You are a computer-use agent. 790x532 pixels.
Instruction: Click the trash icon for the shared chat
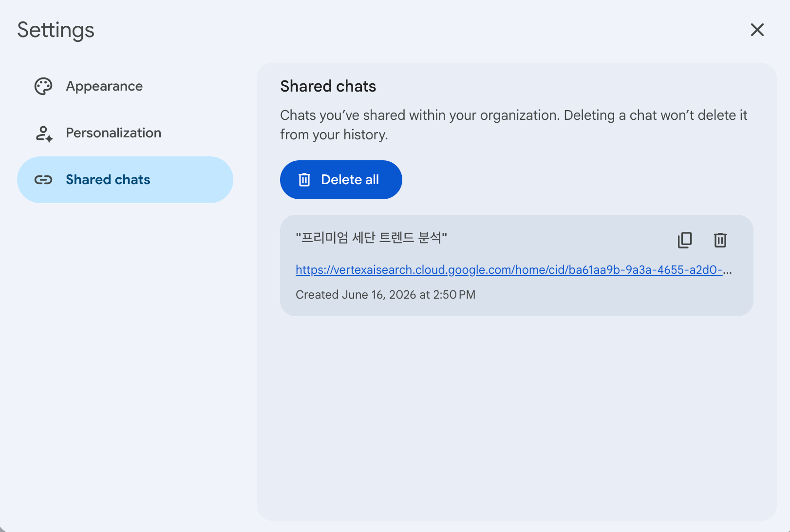tap(720, 240)
